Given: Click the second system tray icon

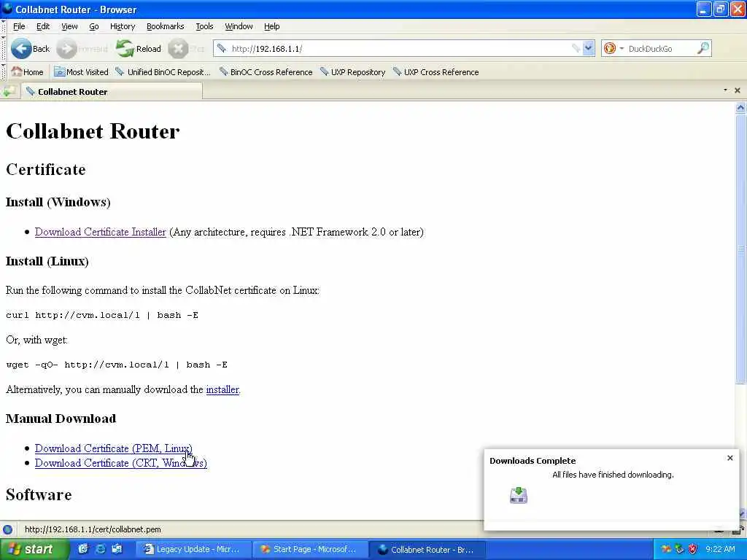Looking at the screenshot, I should coord(679,549).
